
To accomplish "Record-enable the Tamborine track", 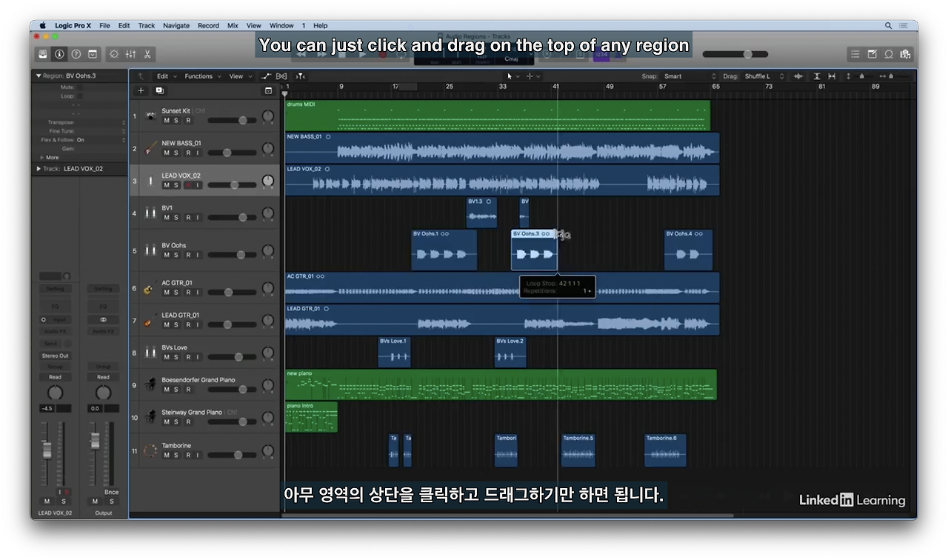I will [187, 455].
